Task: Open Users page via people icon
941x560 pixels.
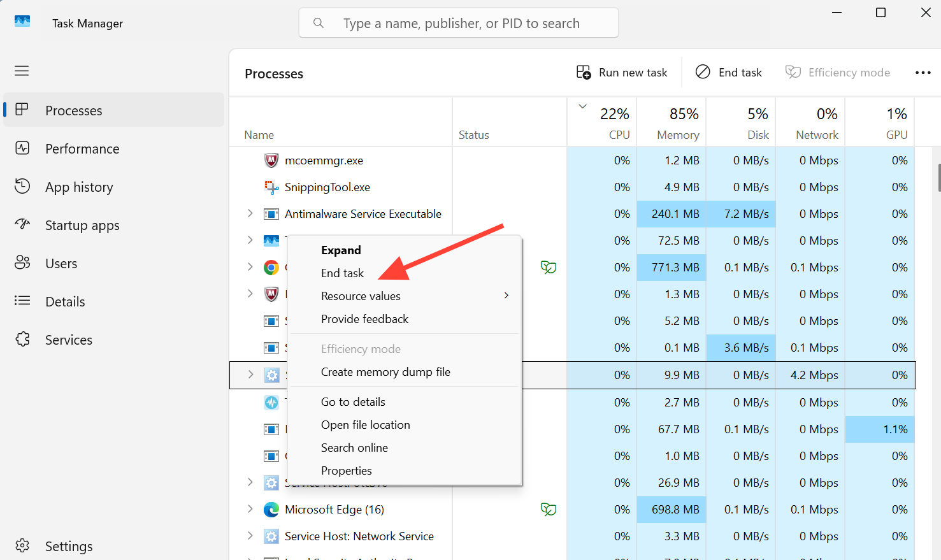Action: pos(22,262)
